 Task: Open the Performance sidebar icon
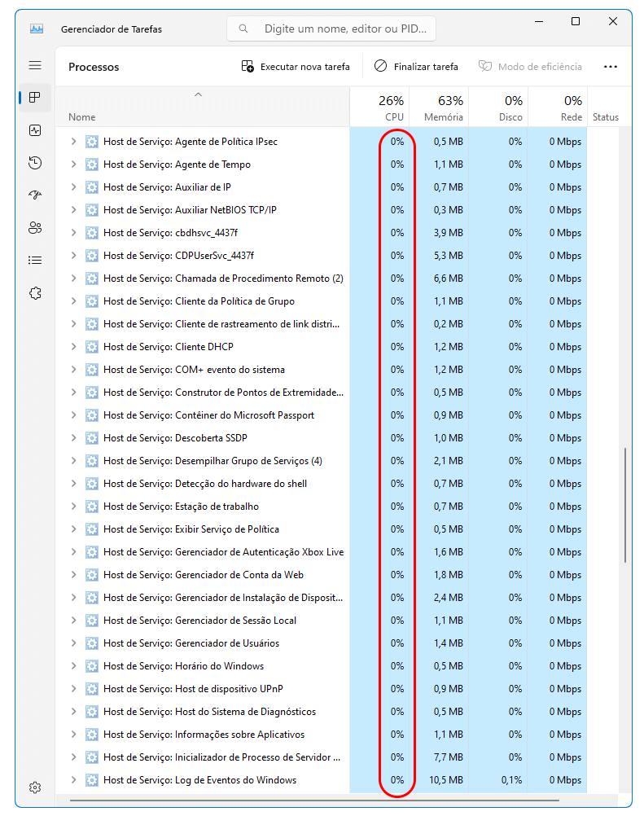click(35, 130)
